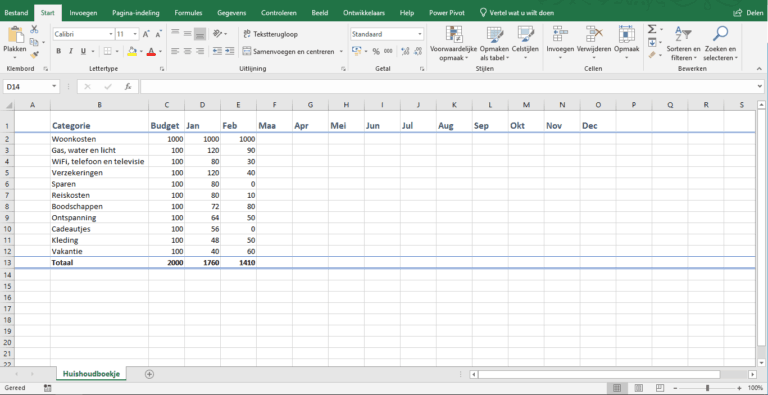Open fill color dropdown arrow

tap(141, 51)
